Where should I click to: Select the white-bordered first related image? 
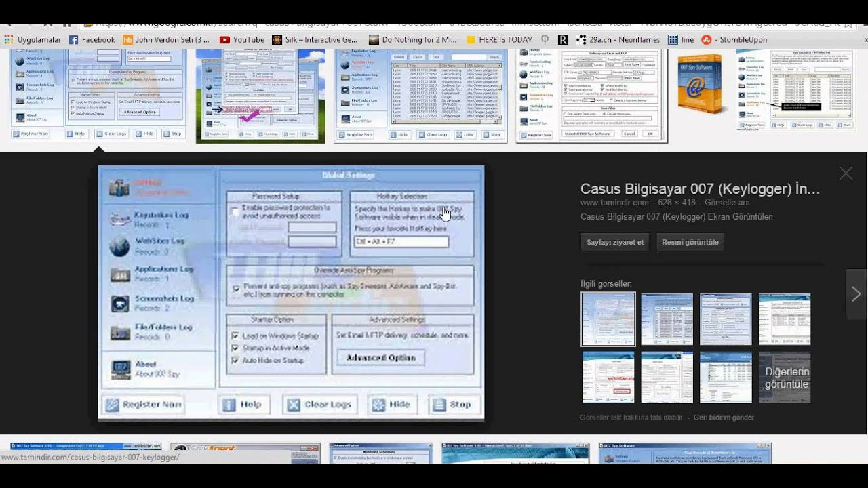point(608,319)
